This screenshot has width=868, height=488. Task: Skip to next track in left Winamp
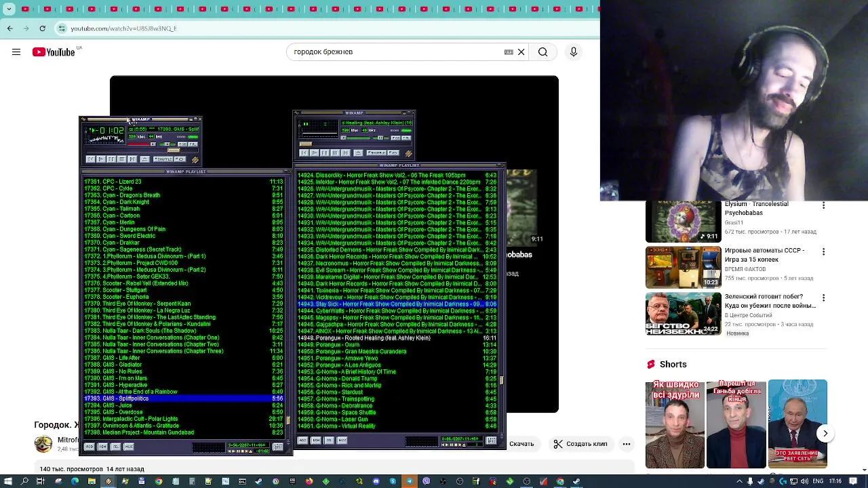[x=132, y=159]
